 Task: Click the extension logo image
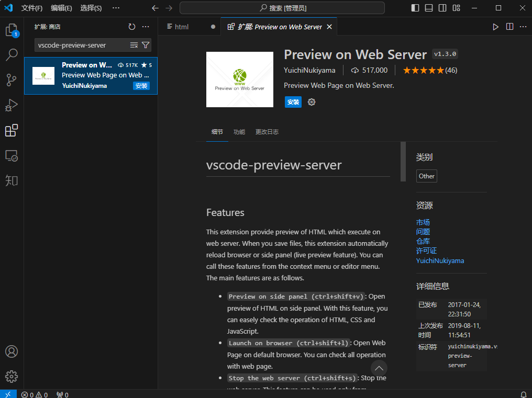click(240, 79)
